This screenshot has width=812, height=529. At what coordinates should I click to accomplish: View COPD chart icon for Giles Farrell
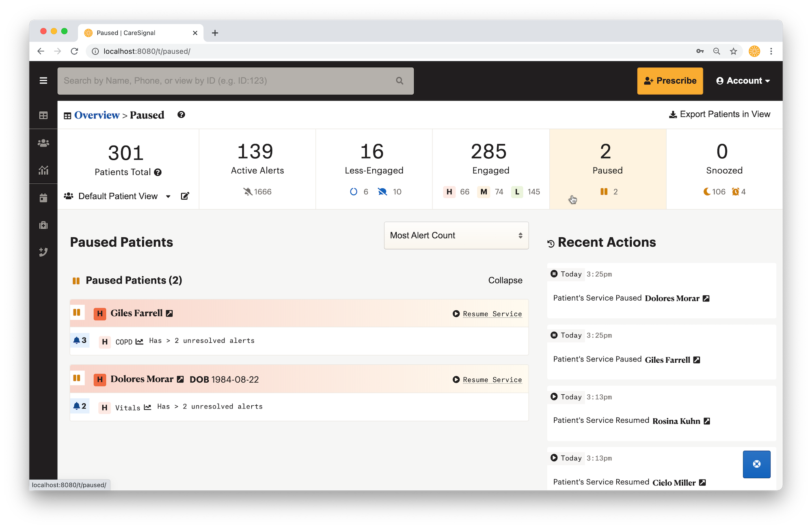point(139,342)
